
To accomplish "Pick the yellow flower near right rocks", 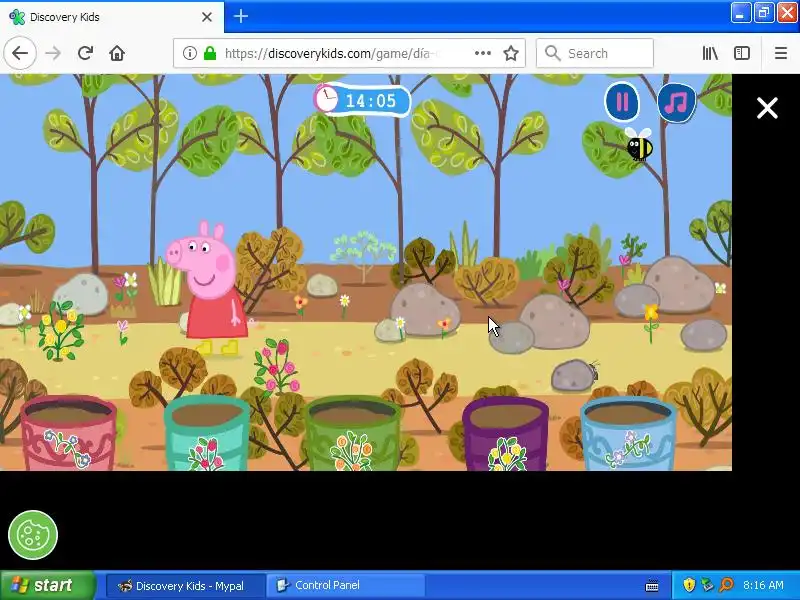I will click(x=651, y=322).
